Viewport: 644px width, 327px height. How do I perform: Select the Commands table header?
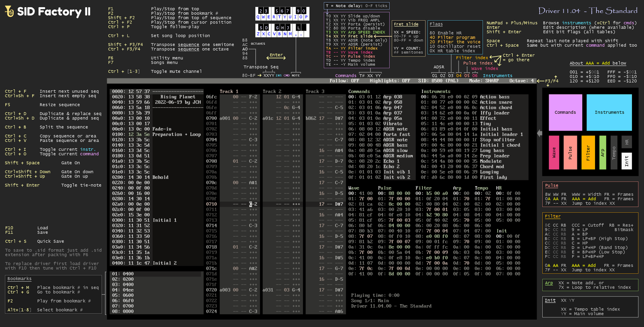[x=359, y=91]
